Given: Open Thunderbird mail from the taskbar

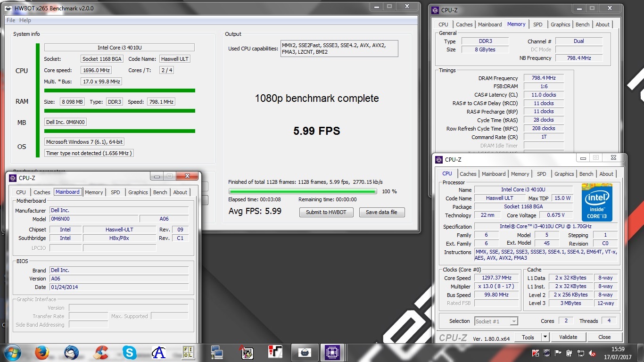Looking at the screenshot, I should click(72, 352).
